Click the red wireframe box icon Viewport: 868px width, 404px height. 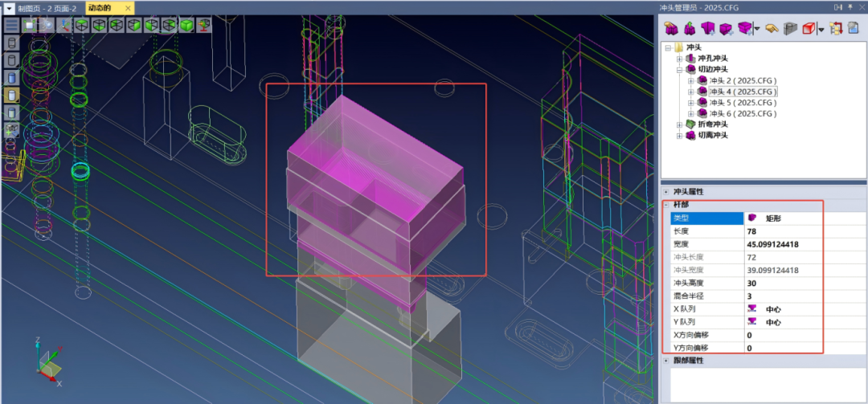coord(809,28)
